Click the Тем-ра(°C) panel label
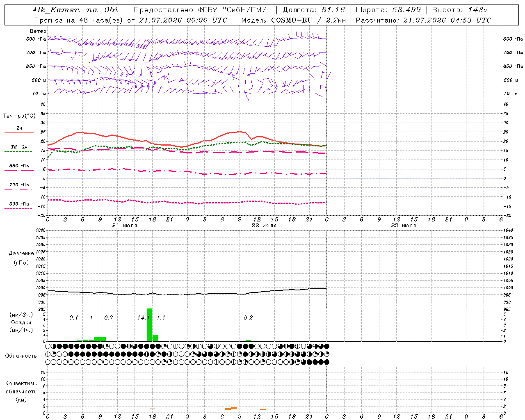The height and width of the screenshot is (420, 525). (x=19, y=116)
